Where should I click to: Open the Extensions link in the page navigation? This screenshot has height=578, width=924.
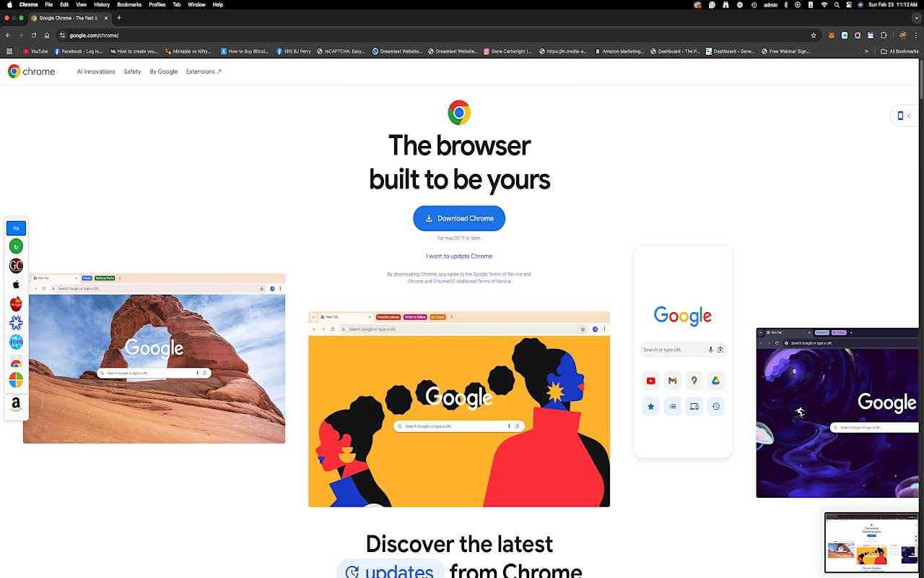[x=204, y=72]
